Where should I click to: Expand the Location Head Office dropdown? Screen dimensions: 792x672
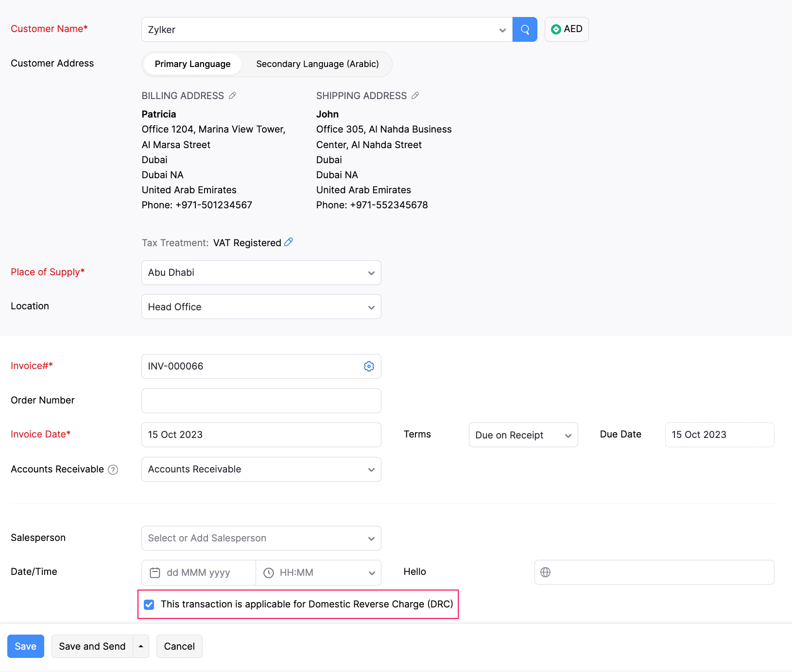(x=261, y=307)
